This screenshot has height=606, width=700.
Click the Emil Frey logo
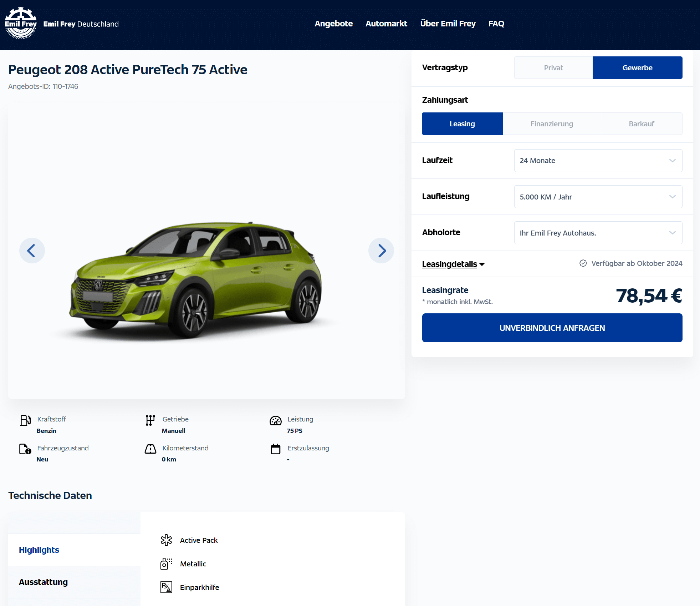point(21,24)
